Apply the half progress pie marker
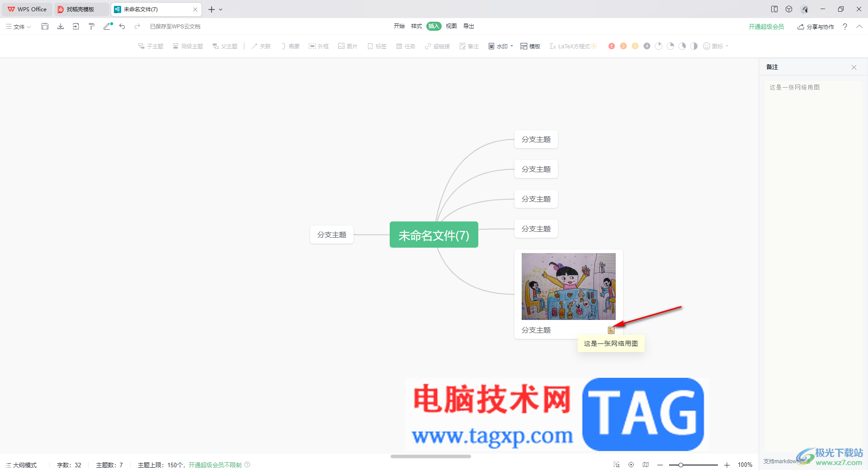 point(694,46)
